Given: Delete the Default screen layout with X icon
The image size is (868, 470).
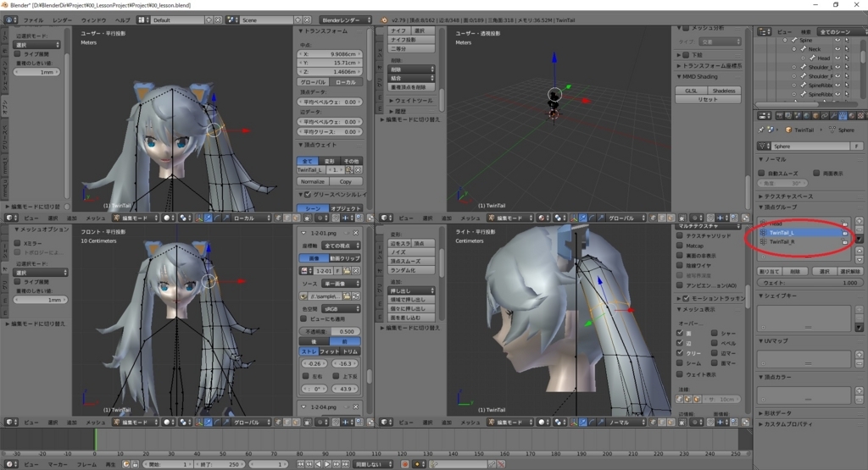Looking at the screenshot, I should point(218,20).
